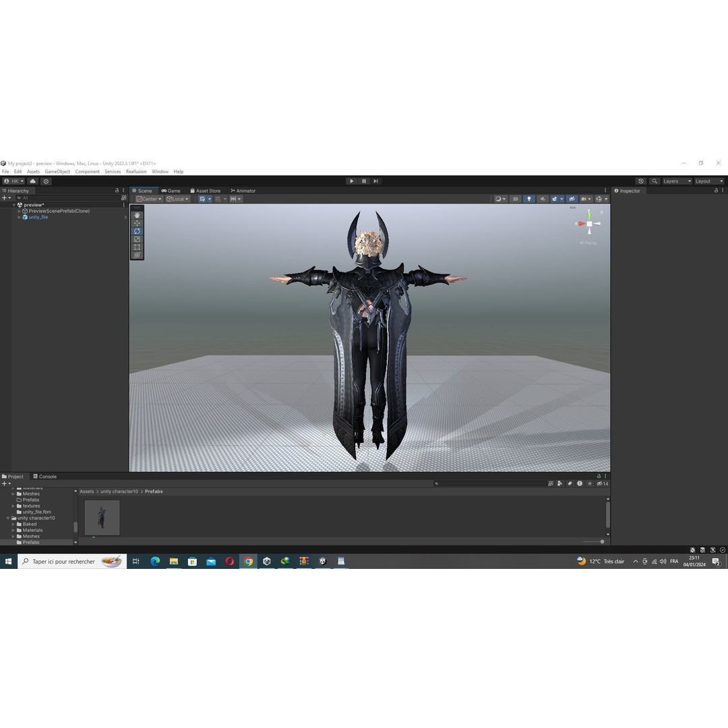This screenshot has height=728, width=728.
Task: Open the Component menu
Action: coord(87,171)
